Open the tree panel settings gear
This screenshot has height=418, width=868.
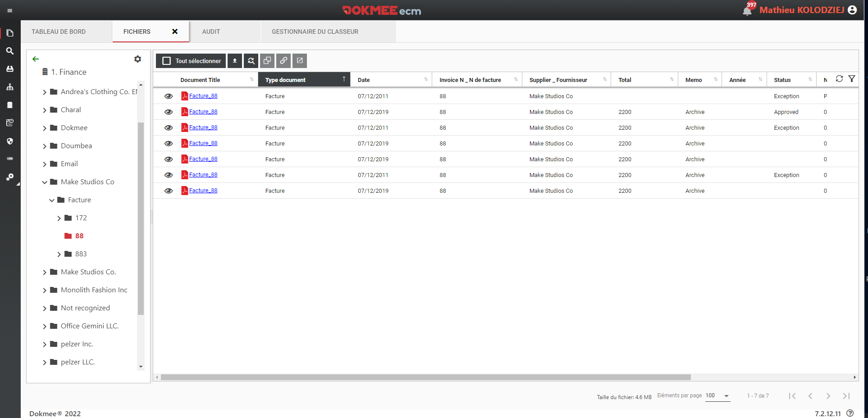tap(138, 59)
